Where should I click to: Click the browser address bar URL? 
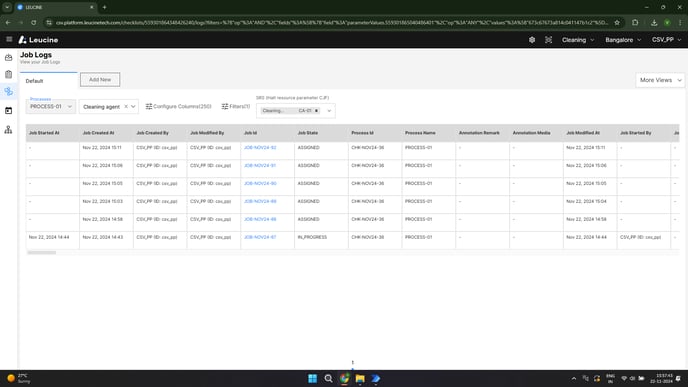tap(331, 22)
